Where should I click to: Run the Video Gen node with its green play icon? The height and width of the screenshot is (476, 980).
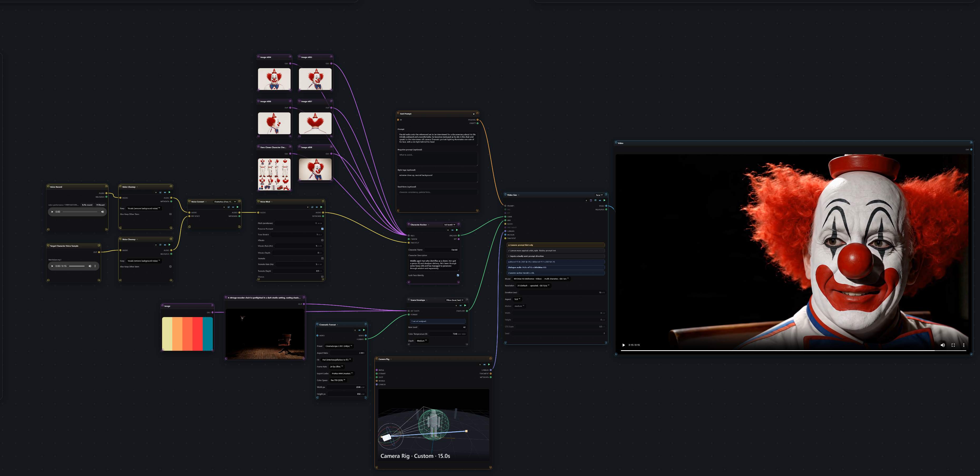[604, 200]
